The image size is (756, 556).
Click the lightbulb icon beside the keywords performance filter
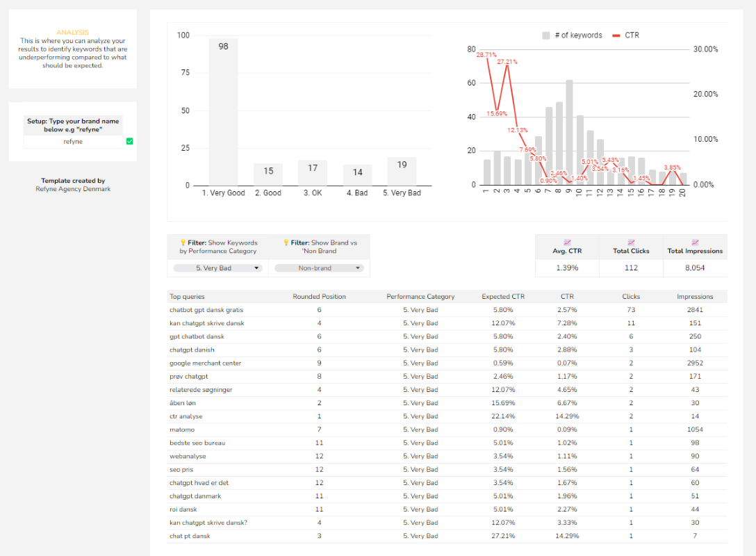click(x=183, y=243)
